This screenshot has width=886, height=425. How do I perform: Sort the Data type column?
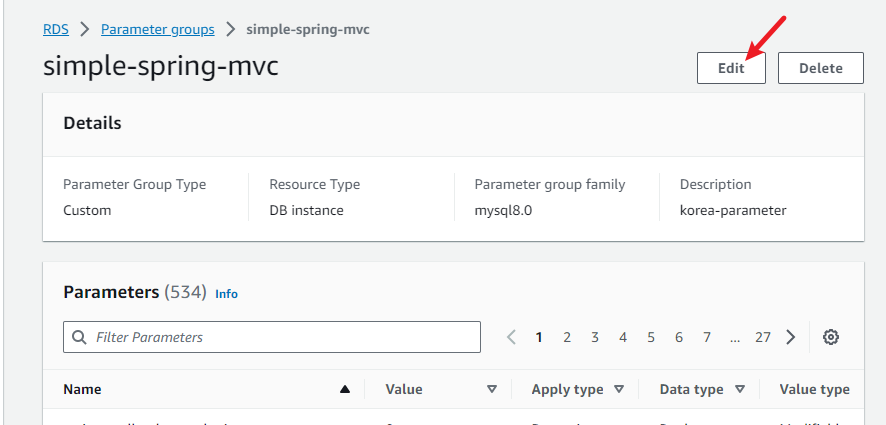[740, 389]
